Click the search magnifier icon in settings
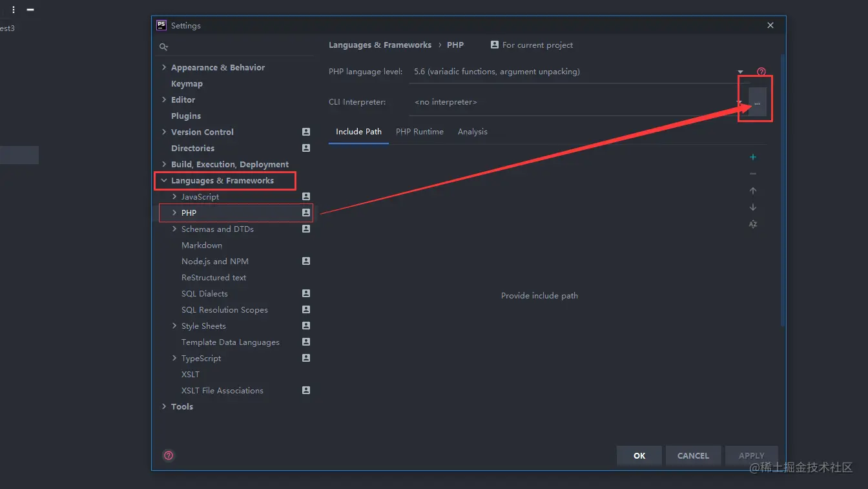The image size is (868, 489). 163,47
